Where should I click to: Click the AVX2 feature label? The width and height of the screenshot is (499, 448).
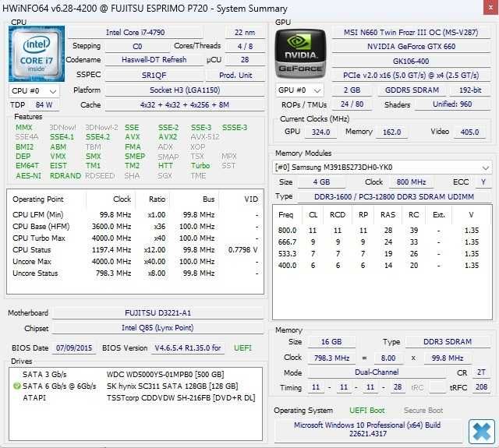168,137
